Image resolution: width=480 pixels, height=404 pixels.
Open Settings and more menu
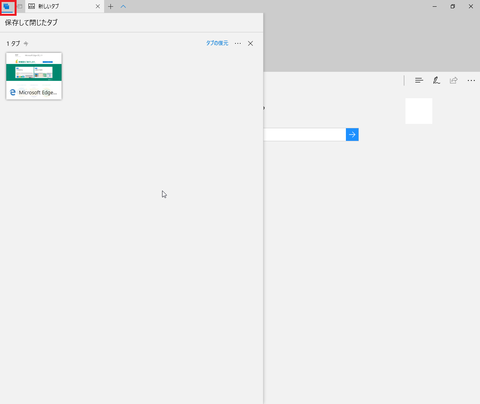click(471, 80)
